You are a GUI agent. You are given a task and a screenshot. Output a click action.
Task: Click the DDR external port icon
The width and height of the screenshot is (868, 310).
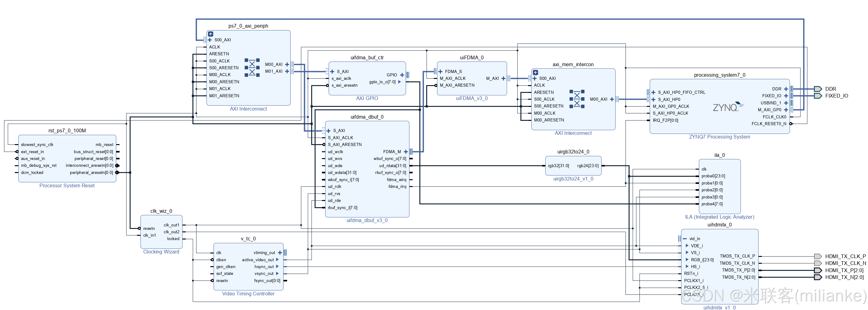819,89
